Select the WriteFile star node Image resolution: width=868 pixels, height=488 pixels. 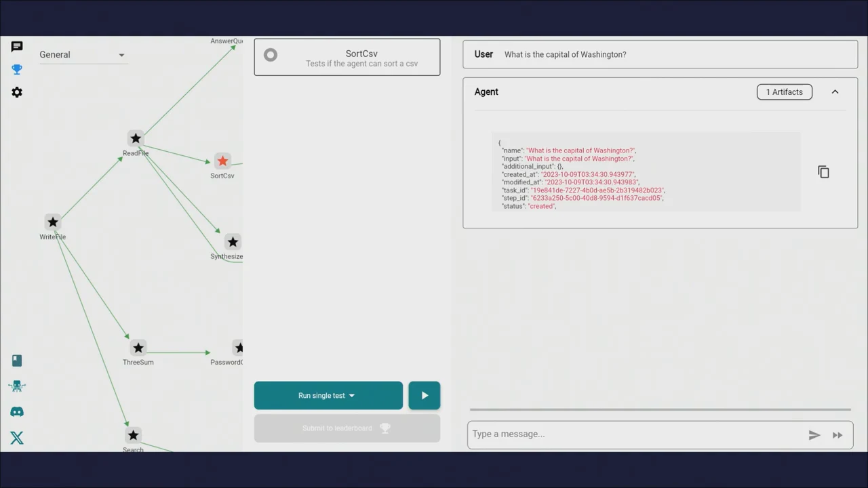tap(53, 222)
